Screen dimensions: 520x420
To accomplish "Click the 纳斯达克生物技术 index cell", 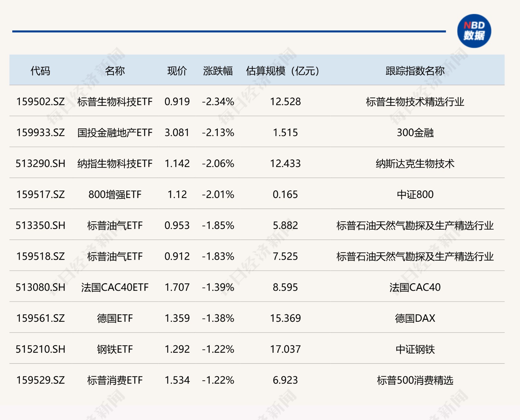I will pyautogui.click(x=415, y=164).
